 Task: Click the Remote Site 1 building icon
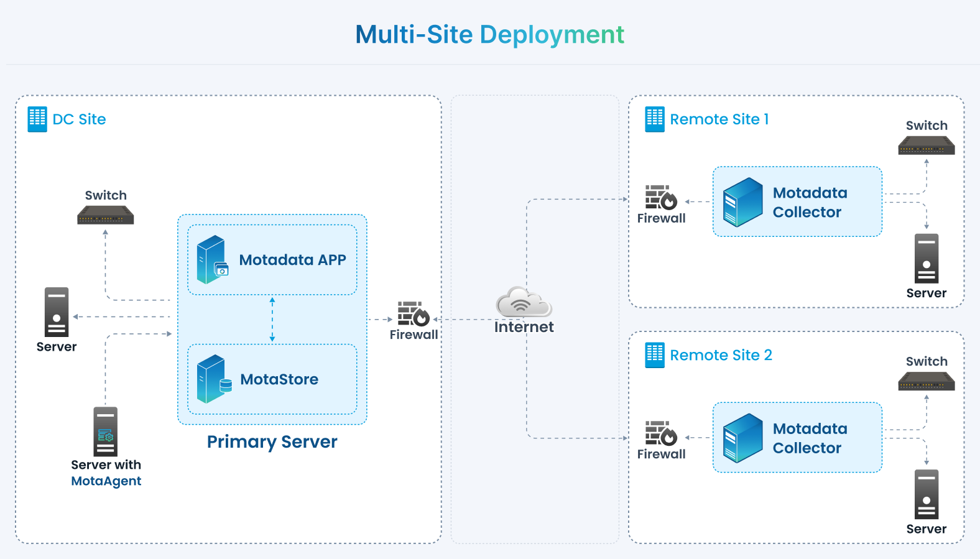click(655, 119)
